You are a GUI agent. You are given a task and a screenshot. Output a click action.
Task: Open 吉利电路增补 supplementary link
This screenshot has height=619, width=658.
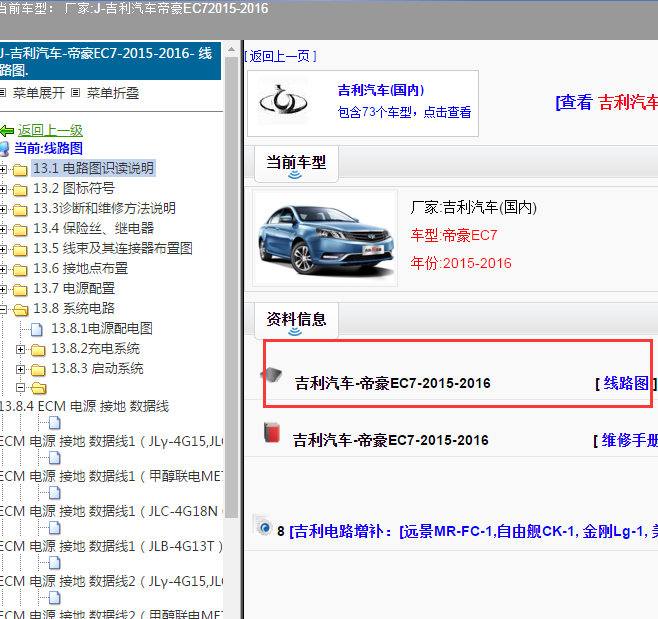(x=473, y=531)
